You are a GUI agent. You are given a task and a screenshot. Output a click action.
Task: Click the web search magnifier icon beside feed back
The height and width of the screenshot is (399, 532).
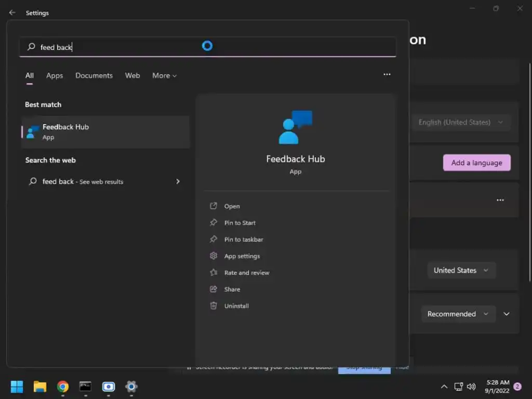click(33, 181)
